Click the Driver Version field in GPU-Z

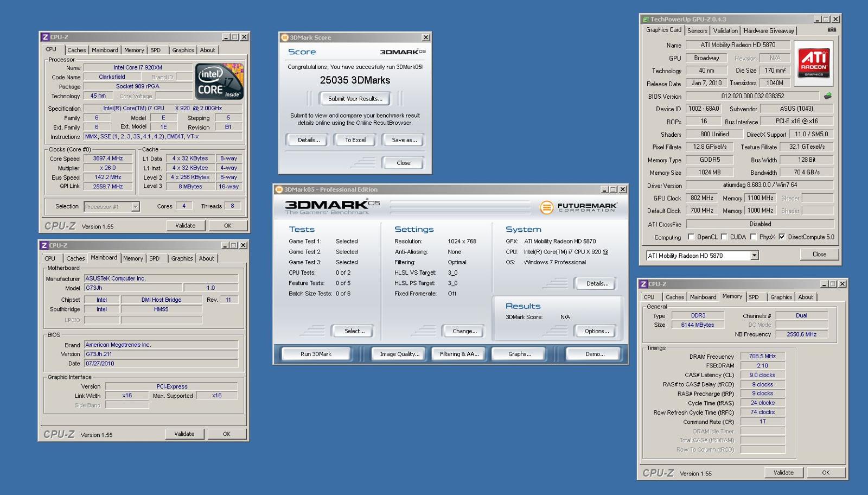click(759, 185)
